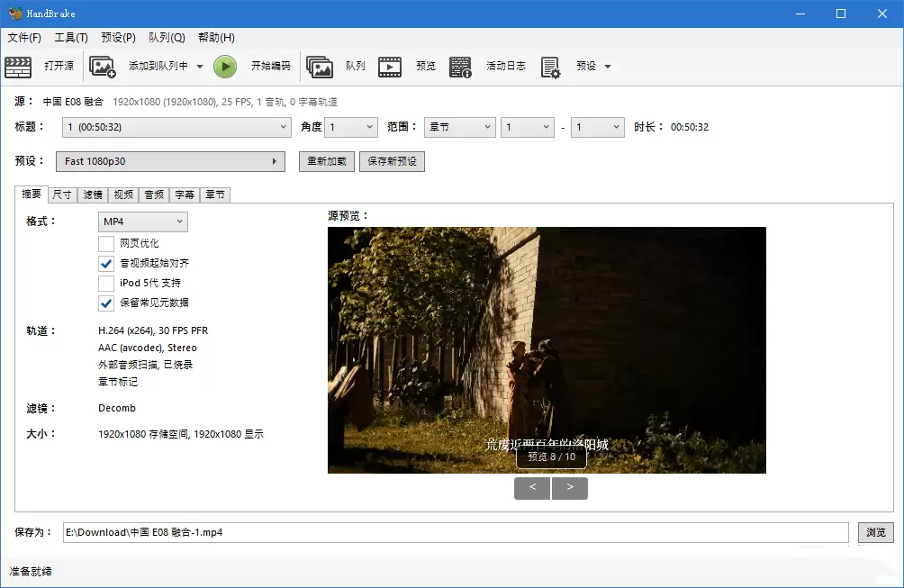Click the 打开源 toolbar label
The height and width of the screenshot is (588, 904).
pyautogui.click(x=59, y=66)
